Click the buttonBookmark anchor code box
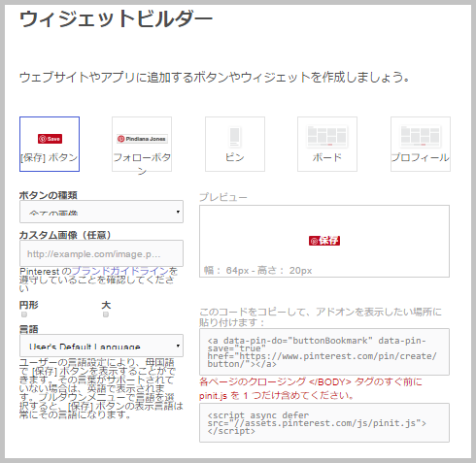This screenshot has height=463, width=476. (x=324, y=352)
